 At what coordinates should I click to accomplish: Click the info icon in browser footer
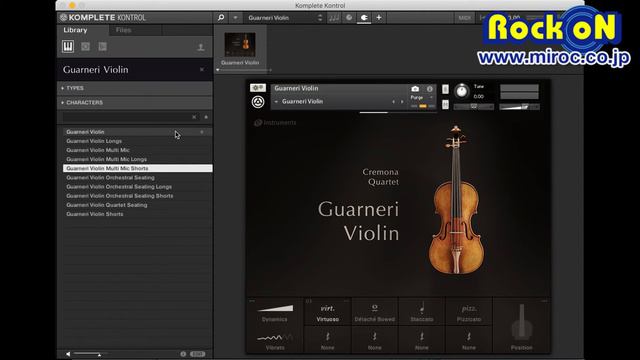(x=183, y=354)
